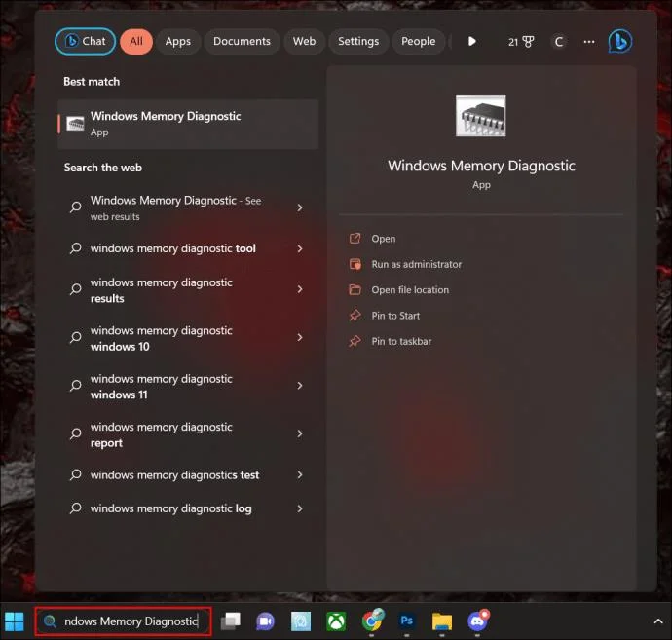Click the magnifier icon in the taskbar search box
672x640 pixels.
point(50,621)
